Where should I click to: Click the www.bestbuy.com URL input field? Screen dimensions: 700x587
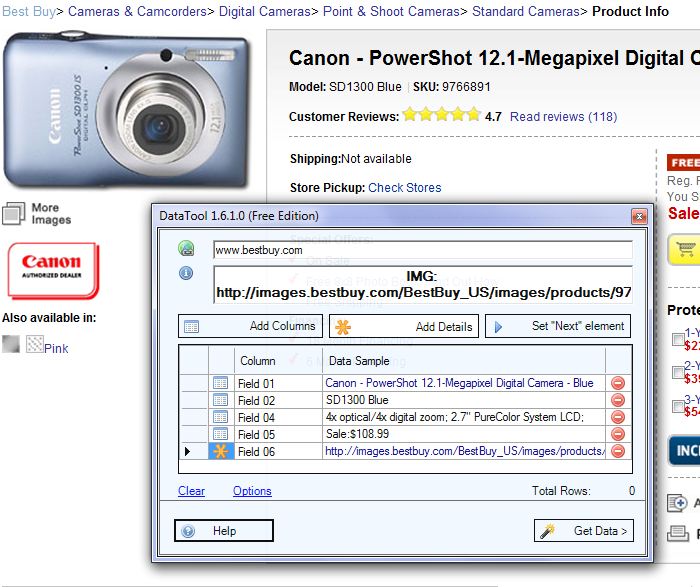(x=422, y=250)
